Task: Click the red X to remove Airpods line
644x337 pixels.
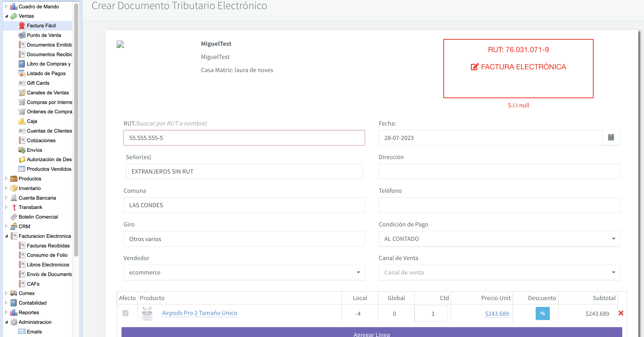Action: coord(621,313)
